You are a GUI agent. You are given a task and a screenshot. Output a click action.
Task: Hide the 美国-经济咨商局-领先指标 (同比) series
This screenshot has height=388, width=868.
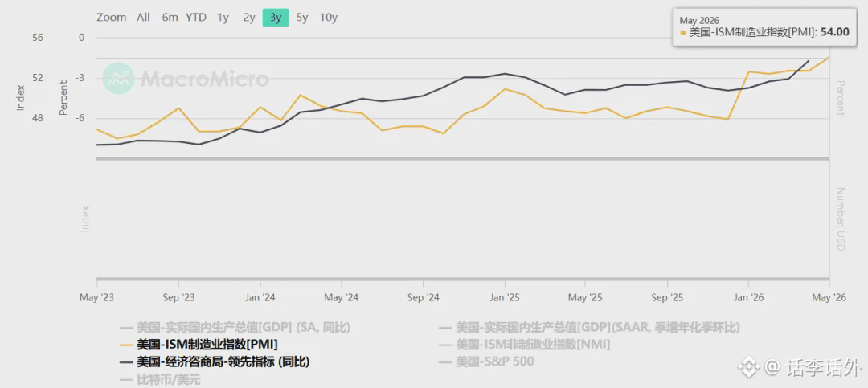tap(215, 362)
